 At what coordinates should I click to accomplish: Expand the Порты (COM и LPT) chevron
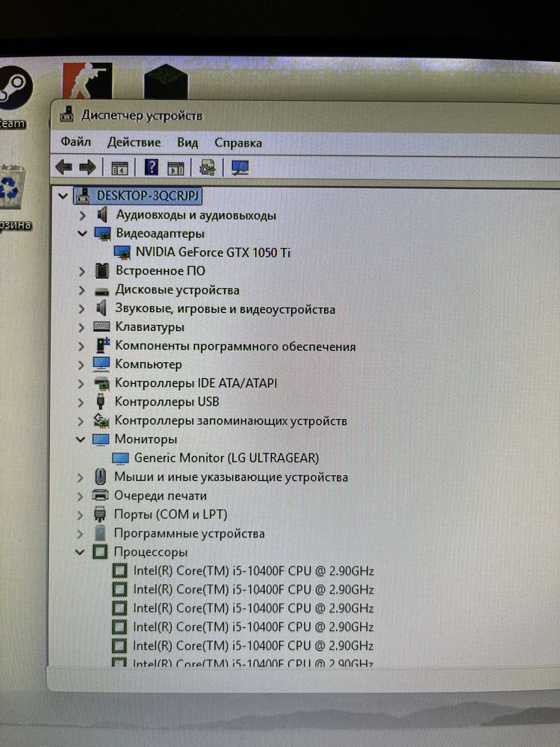(80, 515)
